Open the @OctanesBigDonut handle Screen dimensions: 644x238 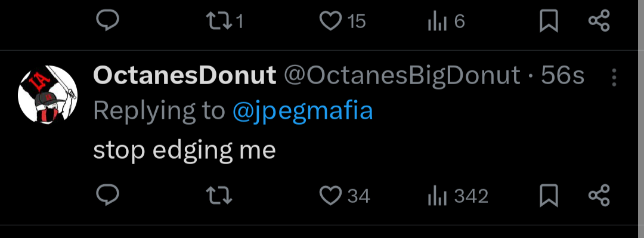[402, 76]
